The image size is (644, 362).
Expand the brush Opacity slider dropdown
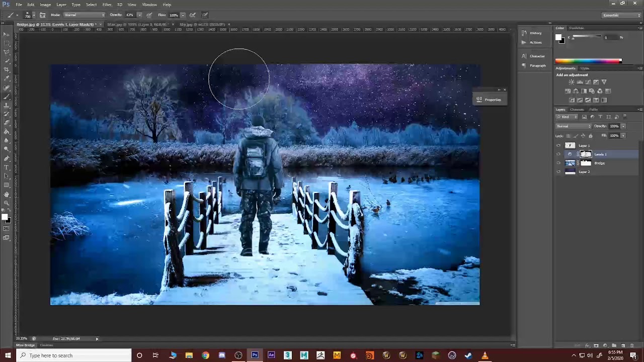pos(139,15)
